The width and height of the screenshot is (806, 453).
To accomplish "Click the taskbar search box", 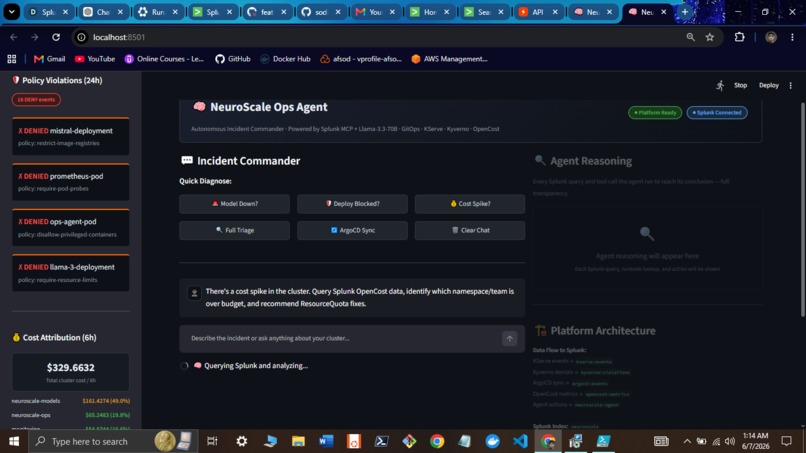I will 113,441.
